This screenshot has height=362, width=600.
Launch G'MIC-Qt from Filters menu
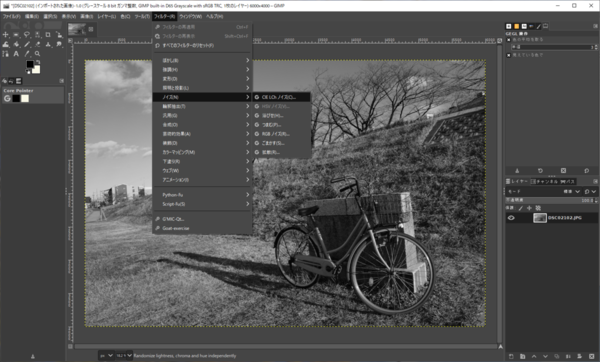pos(202,219)
